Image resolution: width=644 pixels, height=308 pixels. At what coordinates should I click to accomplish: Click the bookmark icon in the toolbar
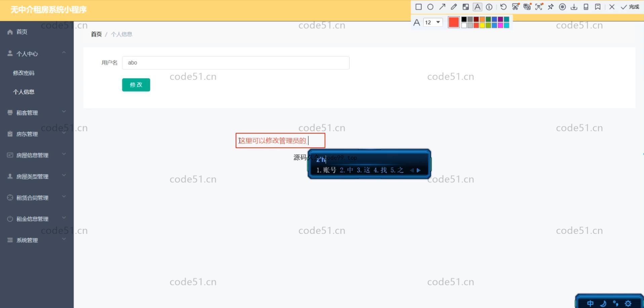pos(598,7)
